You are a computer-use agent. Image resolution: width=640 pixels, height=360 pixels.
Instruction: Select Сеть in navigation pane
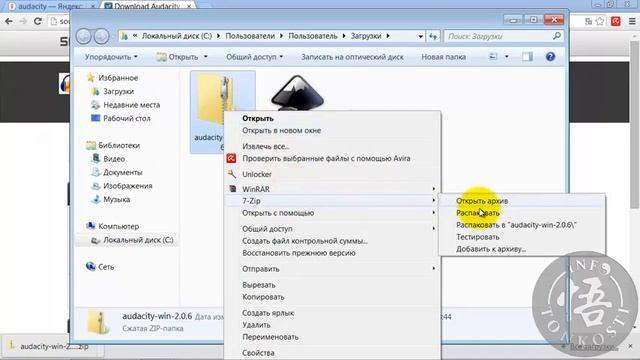pos(106,267)
